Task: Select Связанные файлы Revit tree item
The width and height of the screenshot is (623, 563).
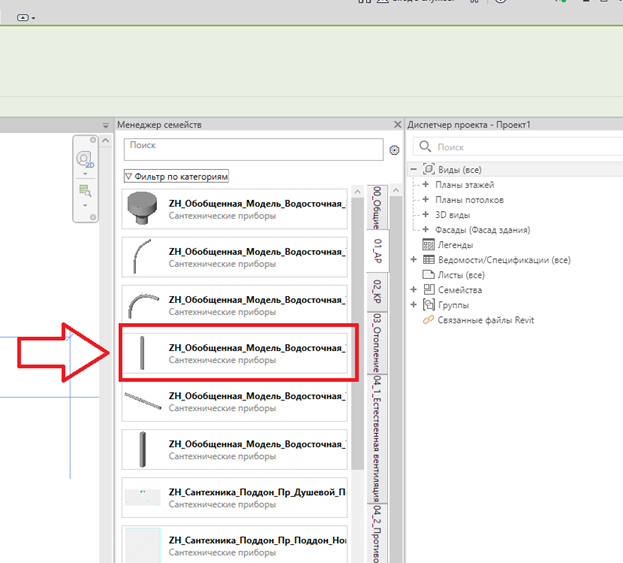Action: 486,320
